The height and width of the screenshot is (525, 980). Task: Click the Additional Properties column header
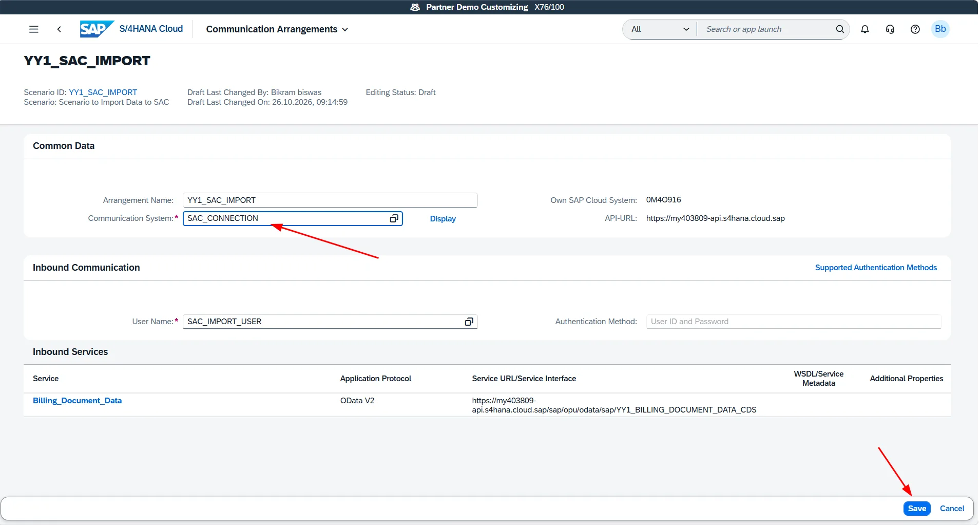(x=906, y=379)
